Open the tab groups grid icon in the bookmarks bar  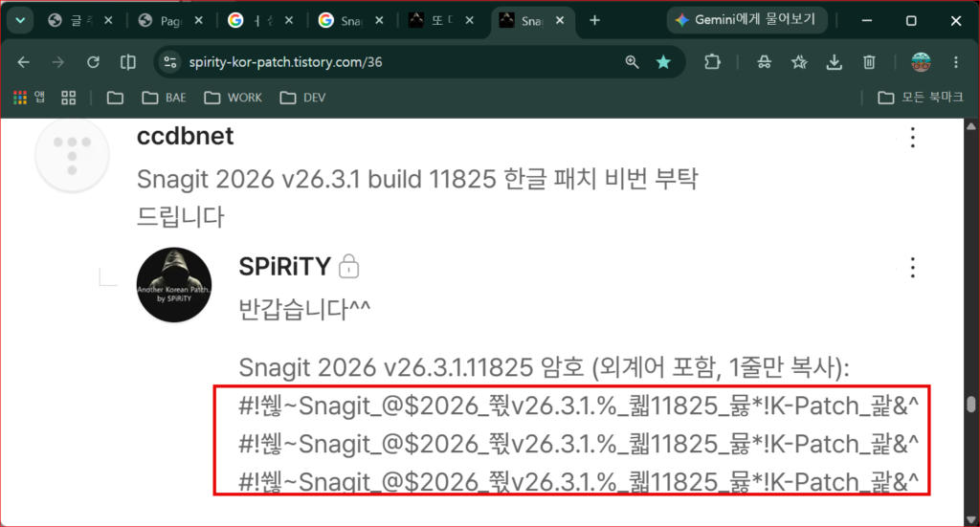(69, 98)
